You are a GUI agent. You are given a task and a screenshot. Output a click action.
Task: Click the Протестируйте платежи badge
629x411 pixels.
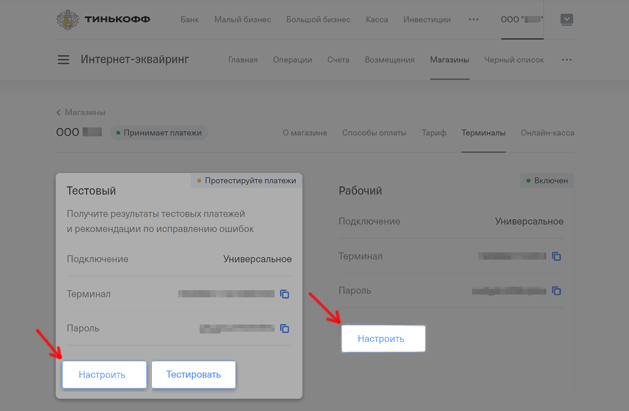(247, 181)
